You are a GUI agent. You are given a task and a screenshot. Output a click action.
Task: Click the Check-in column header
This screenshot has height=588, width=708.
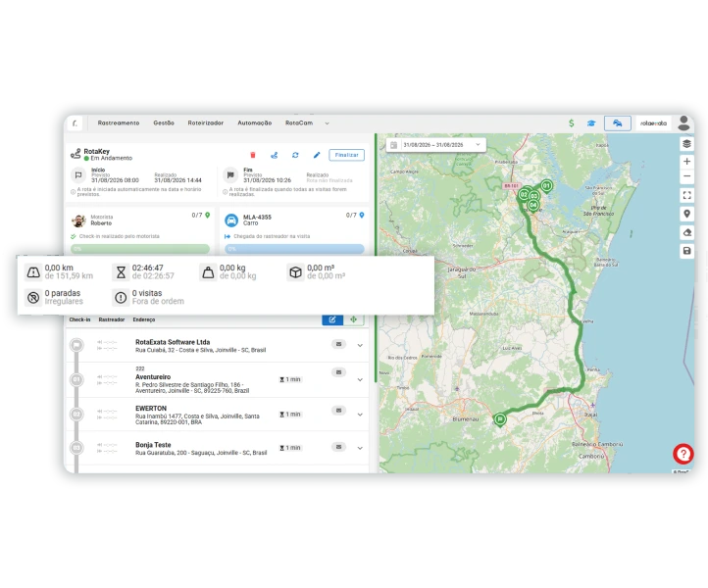point(79,319)
